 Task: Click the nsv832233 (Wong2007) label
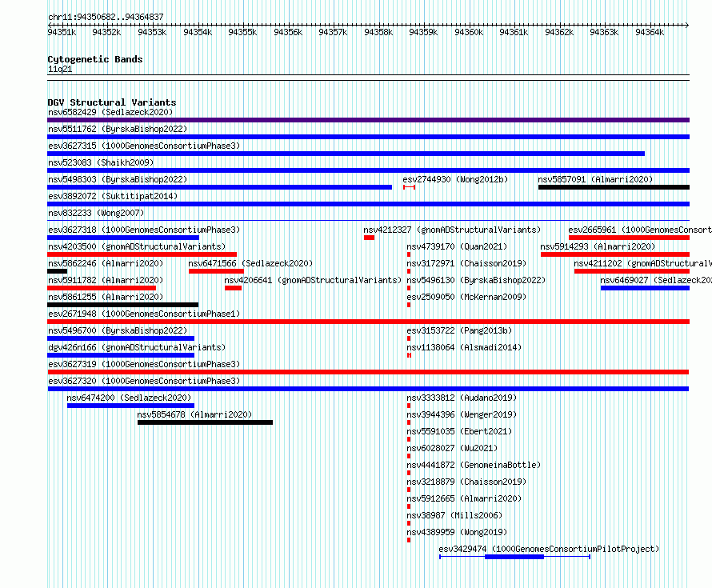96,213
